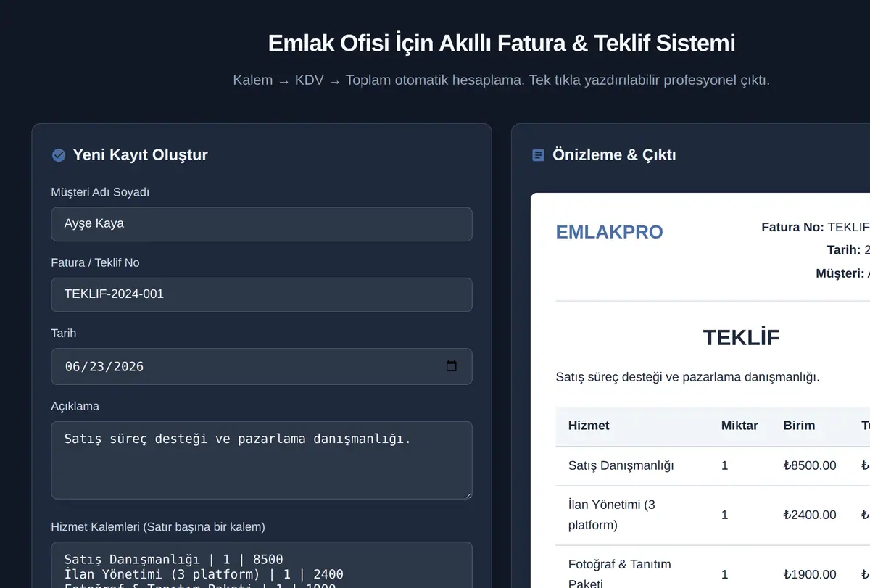The height and width of the screenshot is (588, 870).
Task: Click the ₺8500.00 unit price cell
Action: click(810, 465)
